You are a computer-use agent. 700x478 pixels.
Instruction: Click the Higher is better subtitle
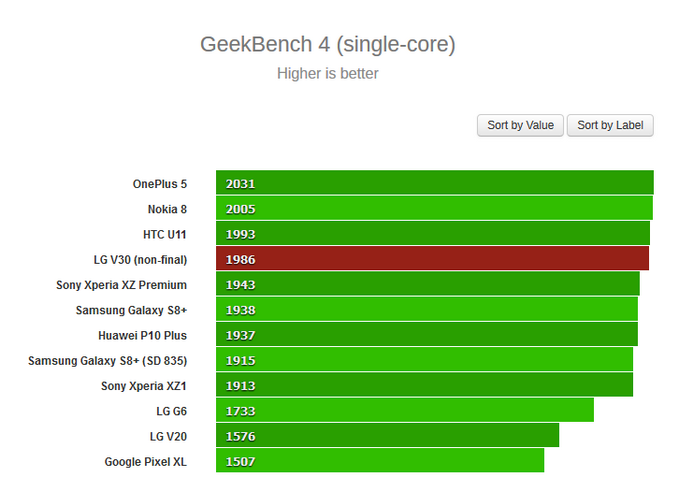pyautogui.click(x=328, y=73)
